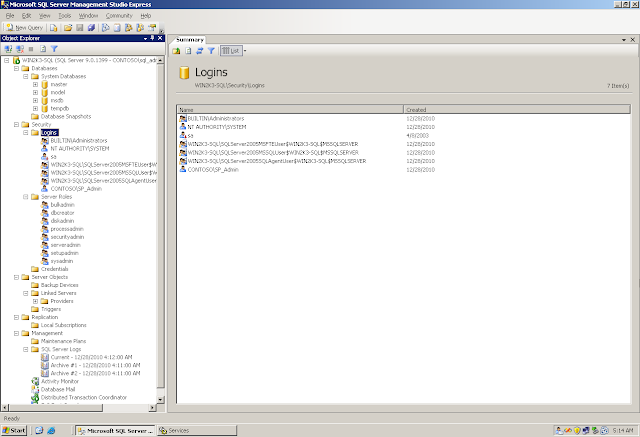Image resolution: width=640 pixels, height=437 pixels.
Task: Select the Current SQL Server log entry
Action: point(91,357)
